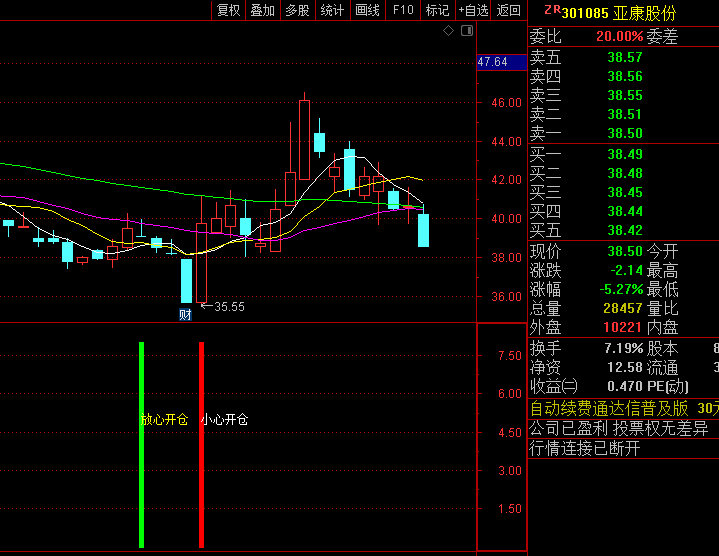This screenshot has height=556, width=719.
Task: Click the 46.00 price axis label
Action: tap(506, 103)
